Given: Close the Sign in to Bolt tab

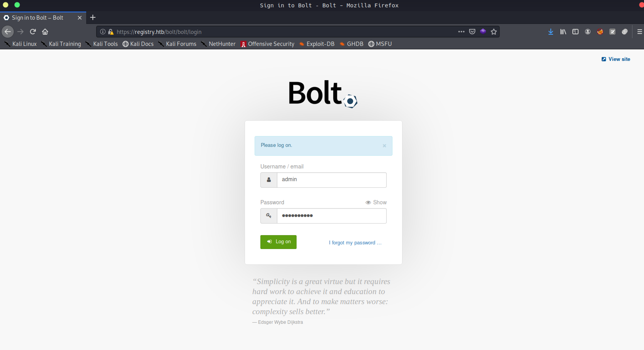Looking at the screenshot, I should coord(80,18).
